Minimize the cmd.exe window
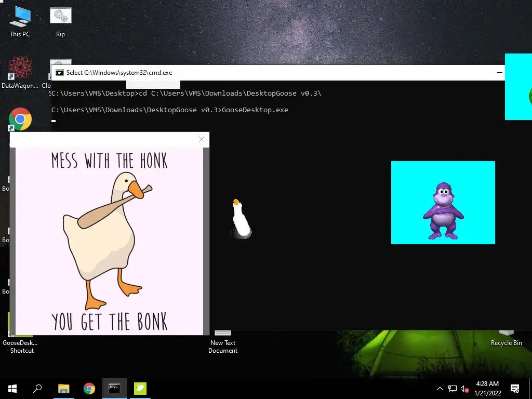Screen dimensions: 532x399 (499, 73)
